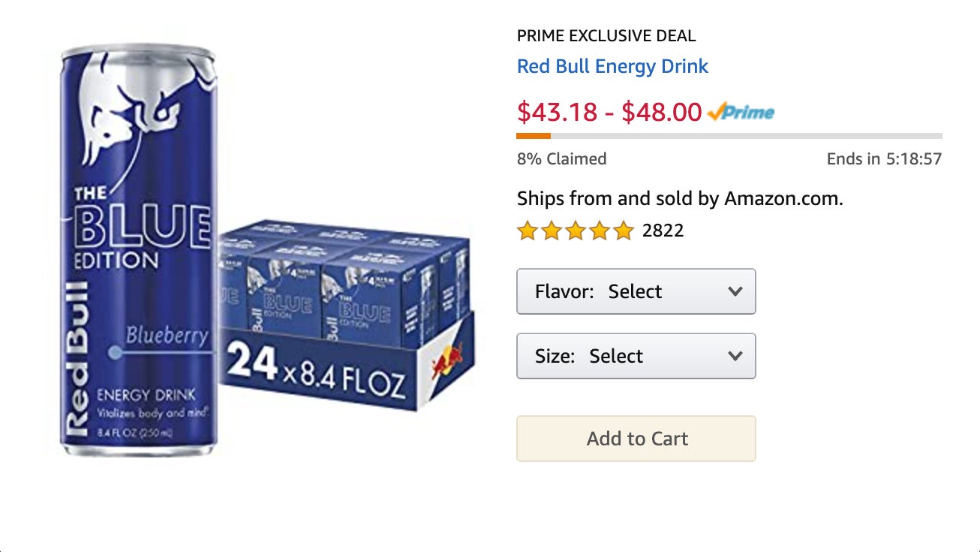Click the chevron on the Flavor selector
Viewport: 980px width, 552px height.
tap(735, 291)
